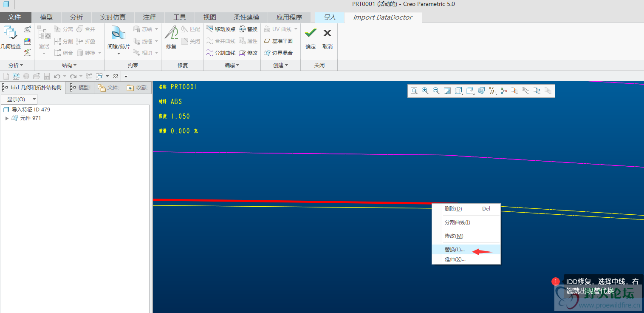Click the repaint screen icon
Screen dimensions: 644x313
coord(447,91)
